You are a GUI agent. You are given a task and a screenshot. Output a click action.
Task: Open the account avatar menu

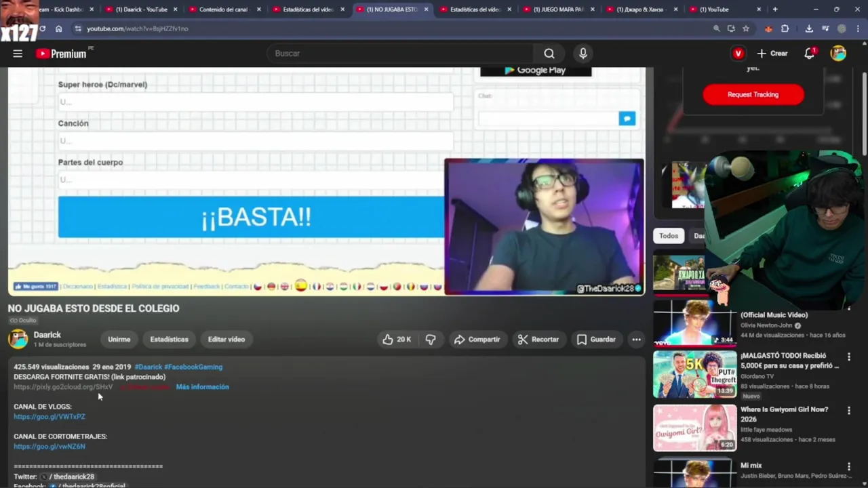click(839, 54)
